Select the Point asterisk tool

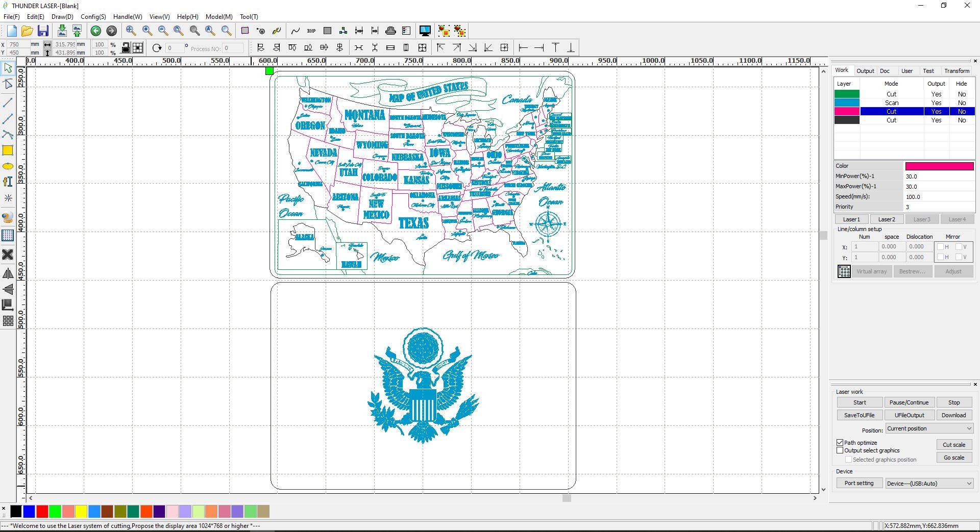8,198
